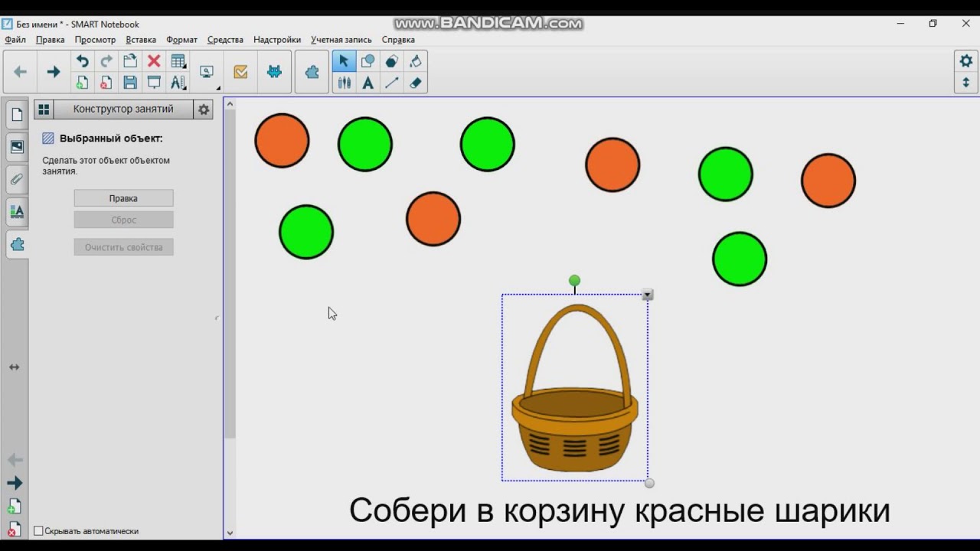This screenshot has height=551, width=980.
Task: Open the Файл menu
Action: click(x=15, y=40)
